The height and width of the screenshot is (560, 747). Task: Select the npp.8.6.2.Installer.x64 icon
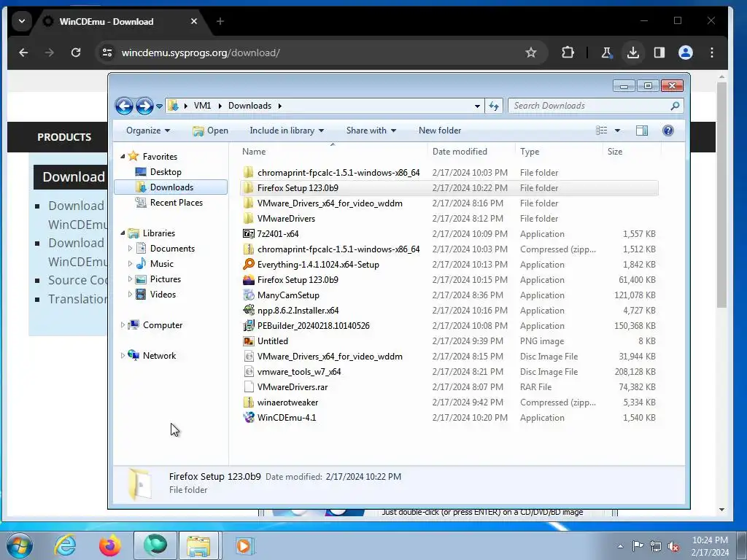(248, 310)
